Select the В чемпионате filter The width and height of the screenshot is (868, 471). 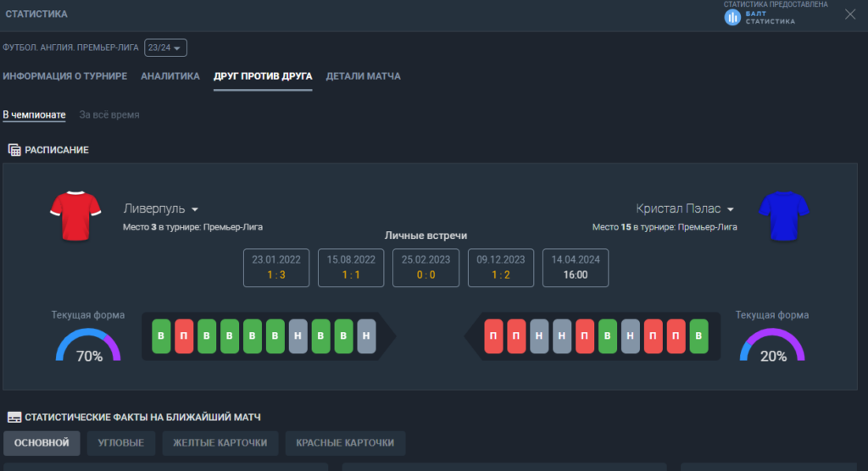pyautogui.click(x=34, y=115)
